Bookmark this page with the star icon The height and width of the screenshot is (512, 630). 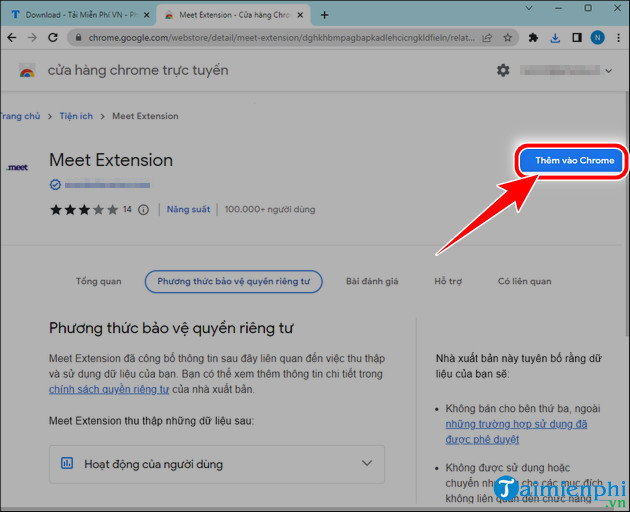tap(507, 38)
